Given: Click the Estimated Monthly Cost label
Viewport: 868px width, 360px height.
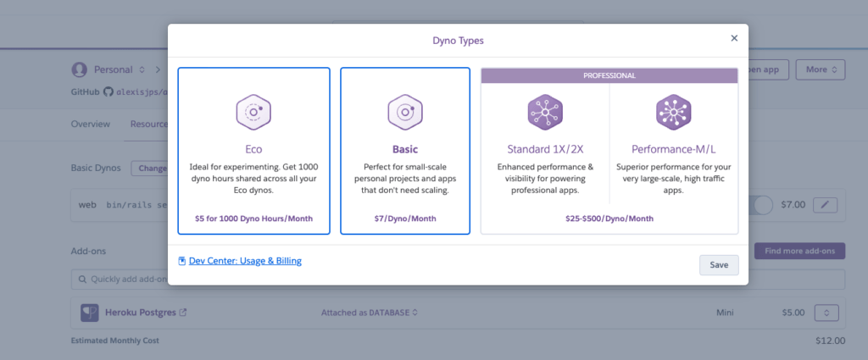Looking at the screenshot, I should click(115, 341).
